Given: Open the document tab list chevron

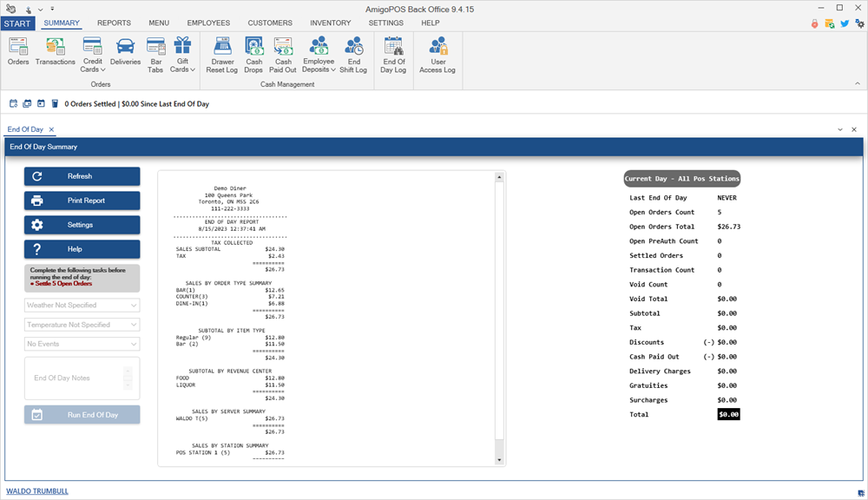Looking at the screenshot, I should 839,129.
